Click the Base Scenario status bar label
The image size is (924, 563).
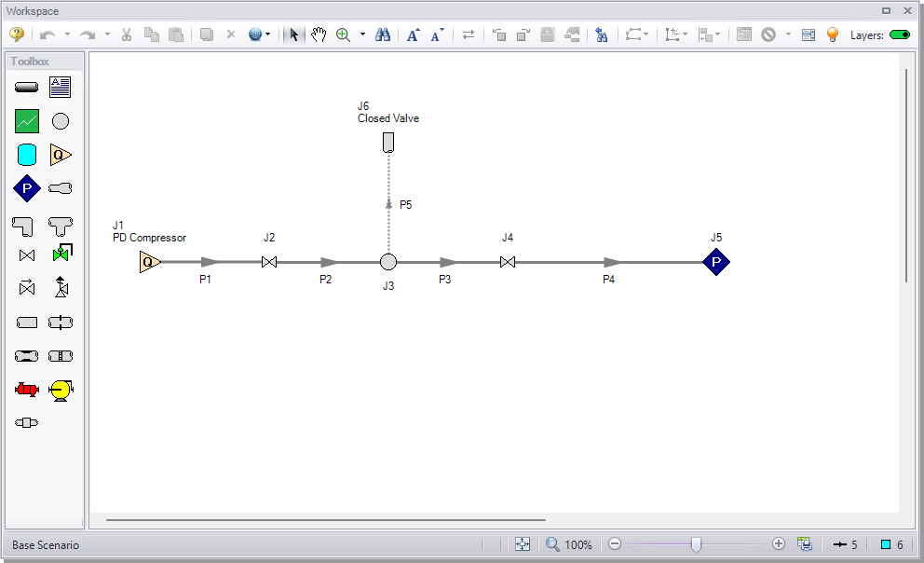coord(46,545)
